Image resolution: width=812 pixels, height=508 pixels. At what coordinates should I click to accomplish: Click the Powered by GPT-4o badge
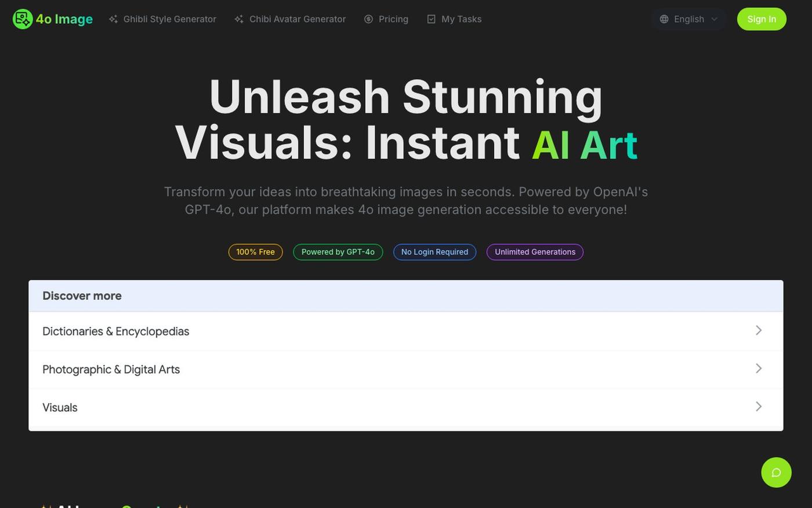(x=338, y=252)
